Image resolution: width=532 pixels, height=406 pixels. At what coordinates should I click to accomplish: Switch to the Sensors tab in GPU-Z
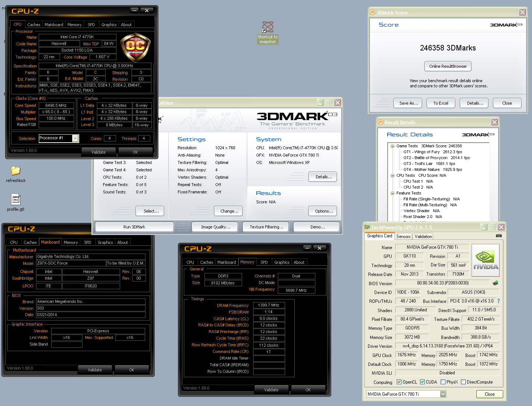pos(403,237)
